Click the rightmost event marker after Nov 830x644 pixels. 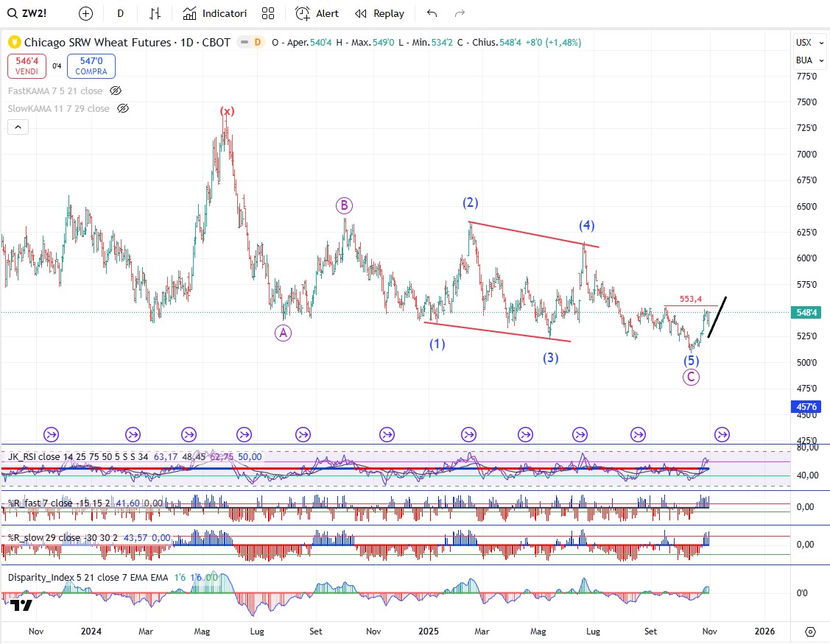pyautogui.click(x=722, y=434)
